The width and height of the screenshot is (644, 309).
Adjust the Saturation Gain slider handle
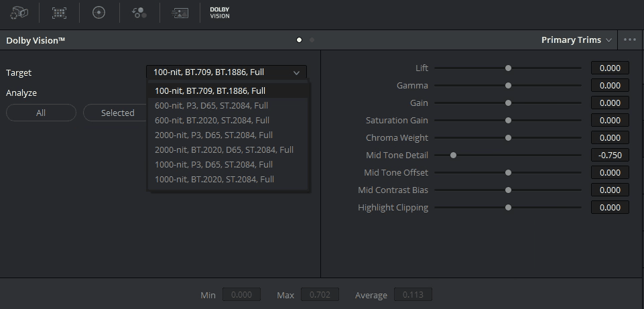(508, 121)
